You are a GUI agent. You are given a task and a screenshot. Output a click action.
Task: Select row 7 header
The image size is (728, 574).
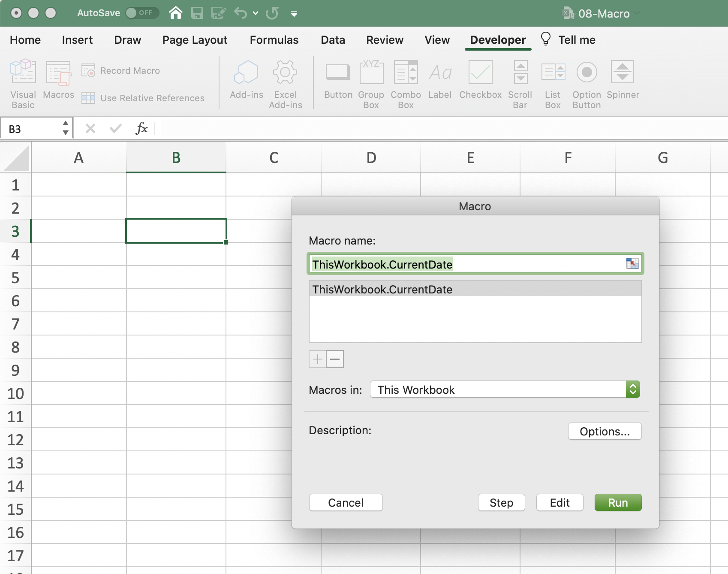[x=15, y=324]
